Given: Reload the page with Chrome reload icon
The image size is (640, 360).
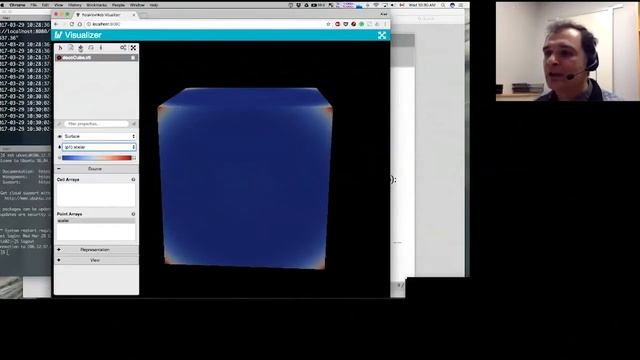Looking at the screenshot, I should click(72, 24).
